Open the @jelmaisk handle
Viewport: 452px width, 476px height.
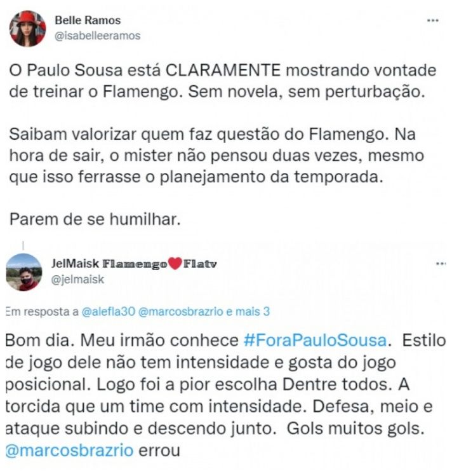coord(77,279)
